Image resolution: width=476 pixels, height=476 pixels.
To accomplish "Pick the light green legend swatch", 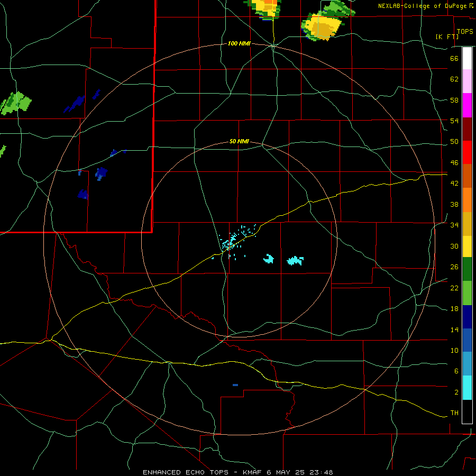I will (x=467, y=293).
